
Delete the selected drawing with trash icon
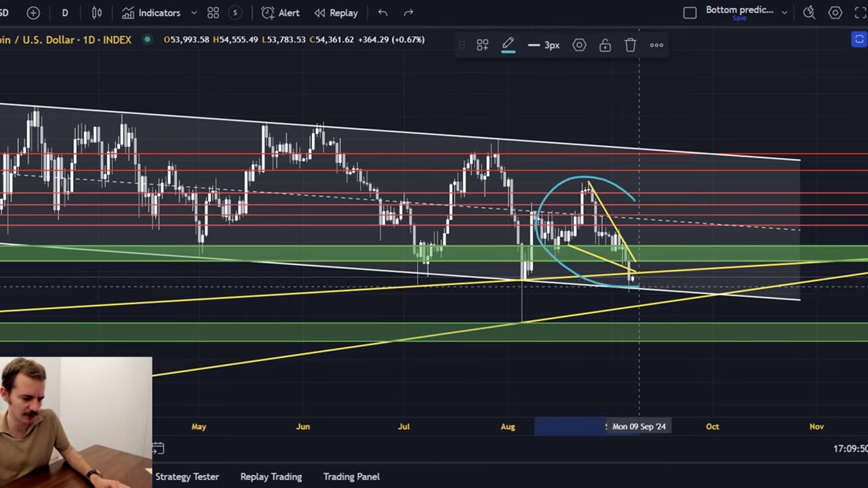[631, 45]
